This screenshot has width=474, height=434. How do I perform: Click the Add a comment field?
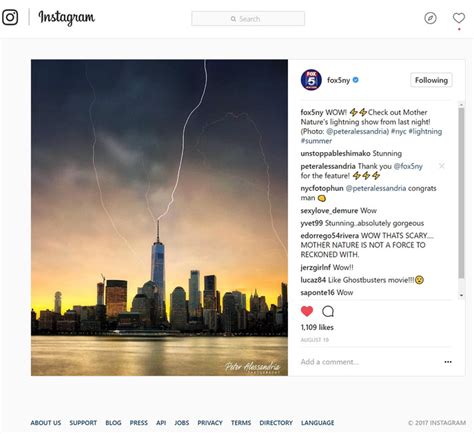pos(368,362)
